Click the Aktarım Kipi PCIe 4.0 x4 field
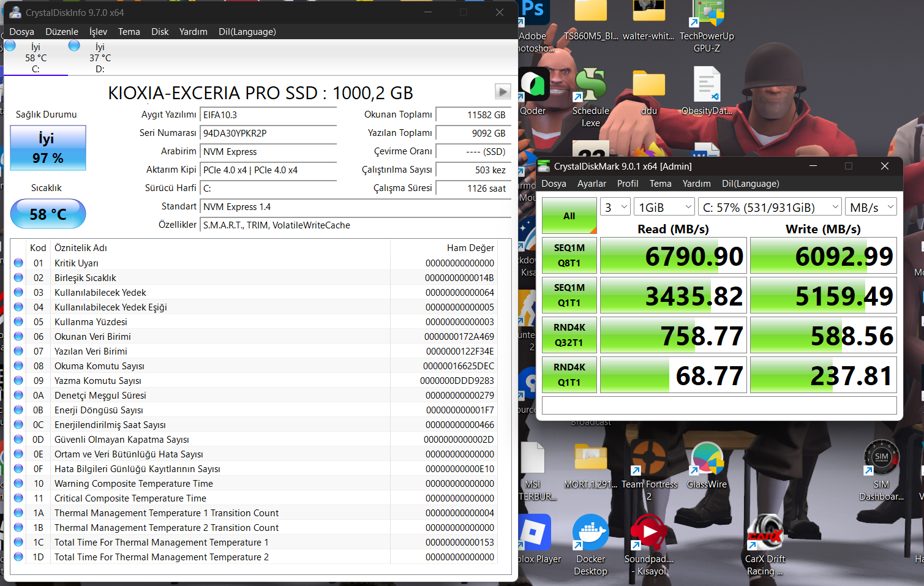 pos(268,170)
